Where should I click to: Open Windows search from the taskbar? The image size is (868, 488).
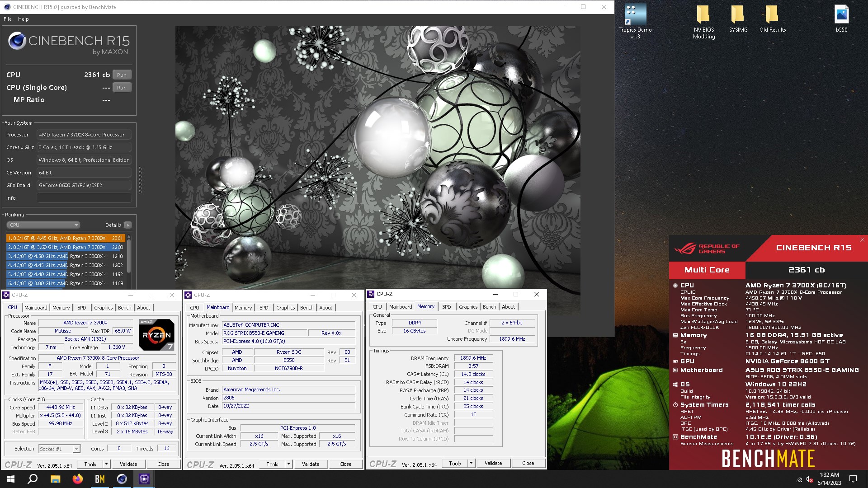tap(33, 479)
